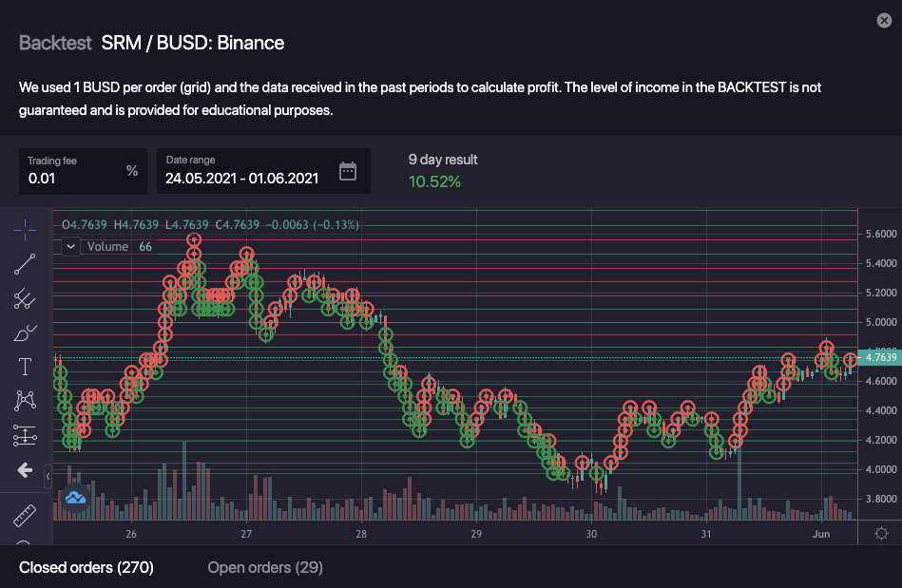Select the crosshair cursor tool

pos(26,229)
